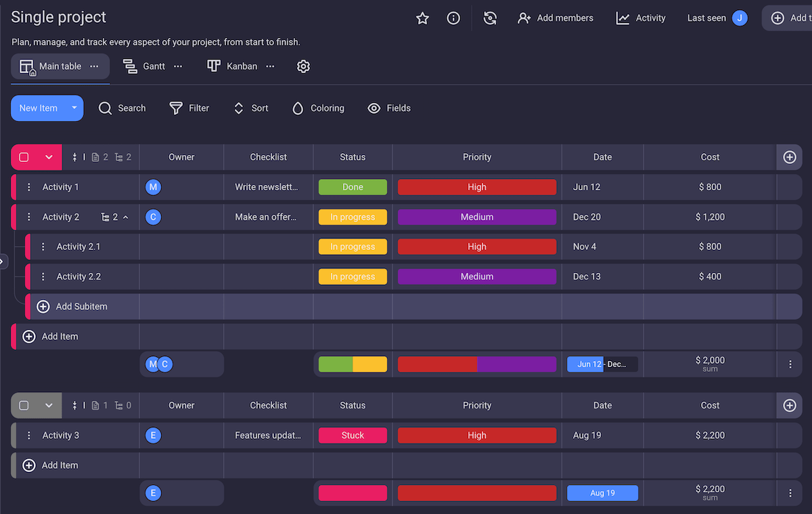This screenshot has width=812, height=514.
Task: Check the first group's select-all checkbox
Action: 24,157
